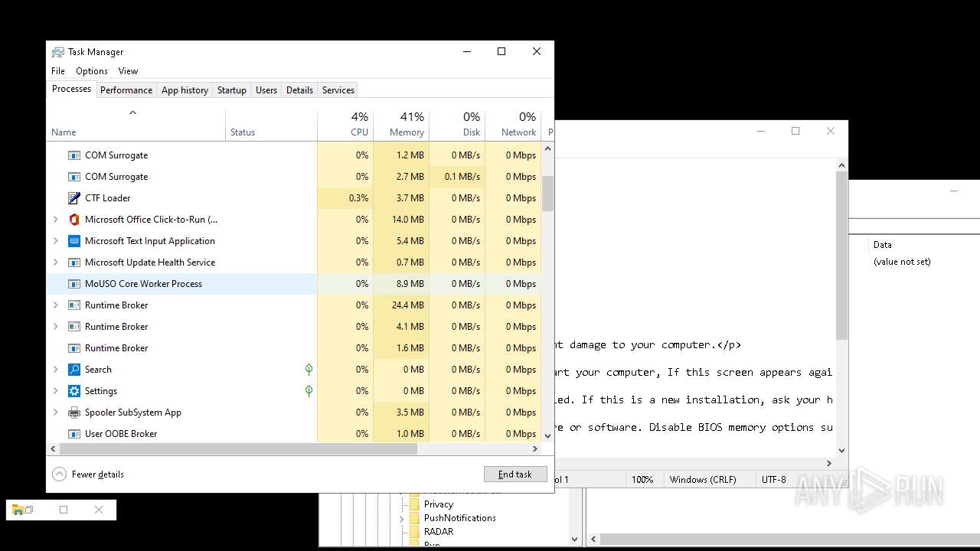980x551 pixels.
Task: Expand the Settings process group
Action: coord(55,391)
